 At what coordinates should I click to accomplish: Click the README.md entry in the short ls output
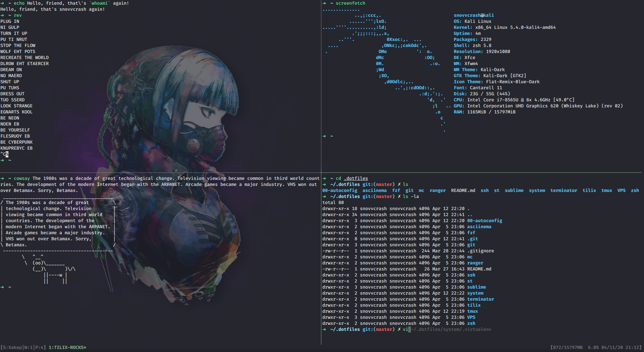point(463,190)
